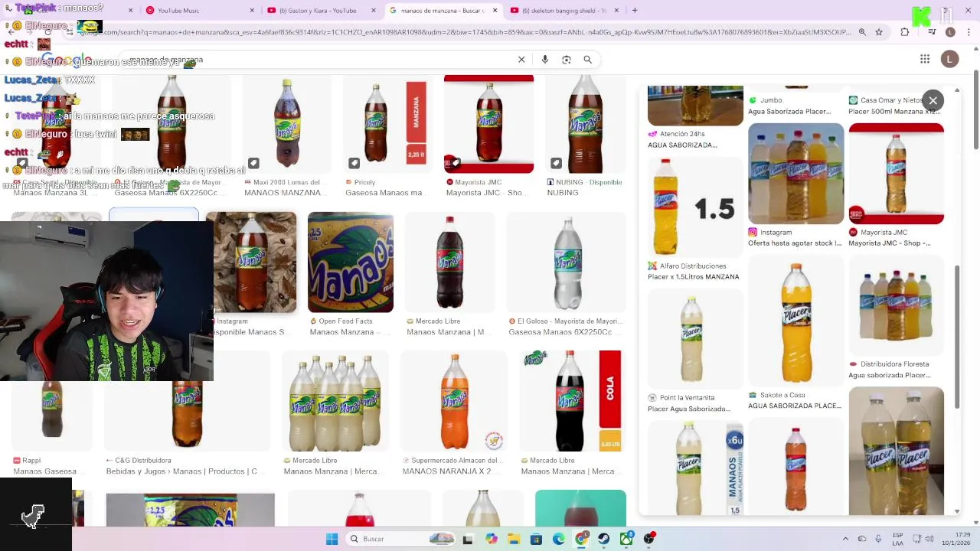Close the manaos de manzana tab
This screenshot has height=551, width=980.
(495, 11)
